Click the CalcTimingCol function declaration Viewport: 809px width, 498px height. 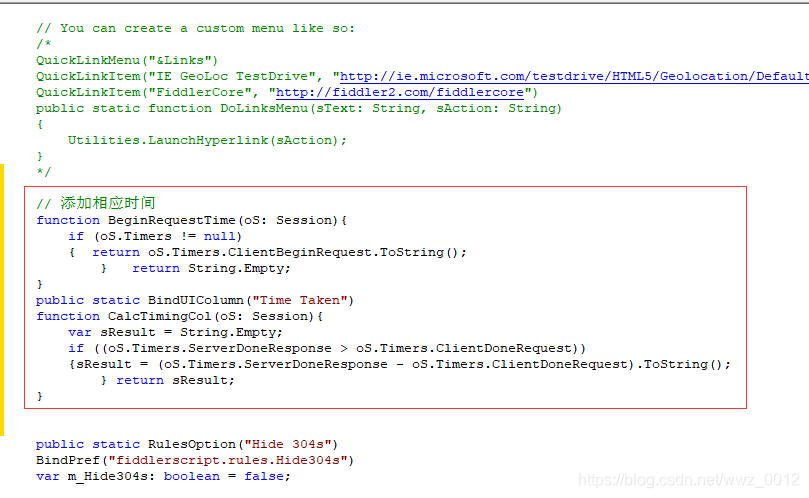[x=180, y=316]
